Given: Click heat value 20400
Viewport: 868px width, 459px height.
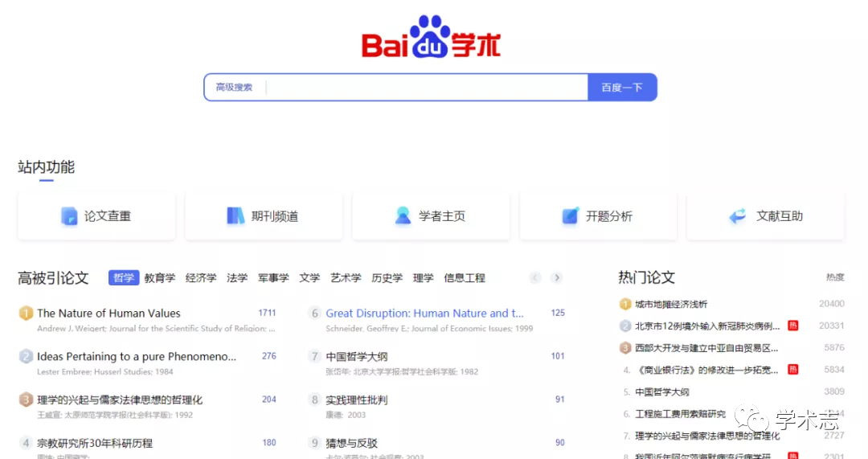Looking at the screenshot, I should point(832,303).
